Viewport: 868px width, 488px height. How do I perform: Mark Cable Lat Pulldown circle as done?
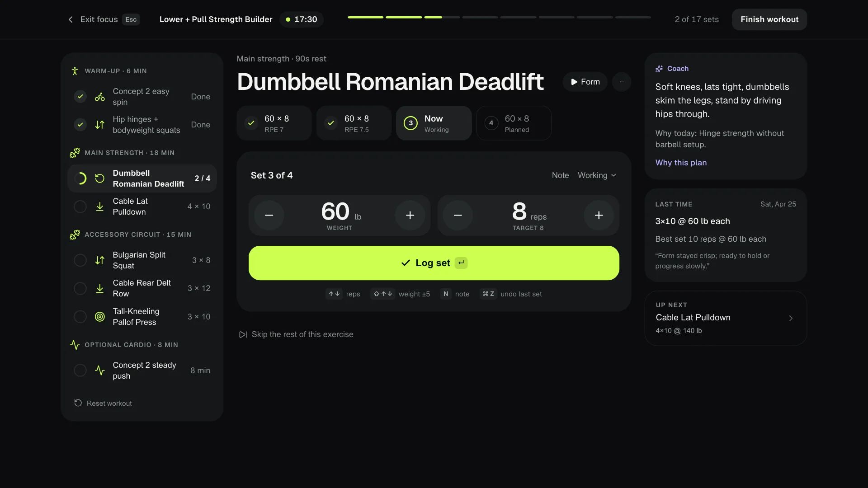(x=80, y=206)
